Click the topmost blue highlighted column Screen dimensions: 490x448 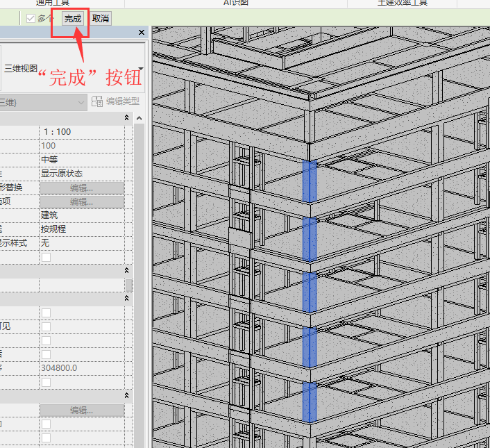pos(310,181)
